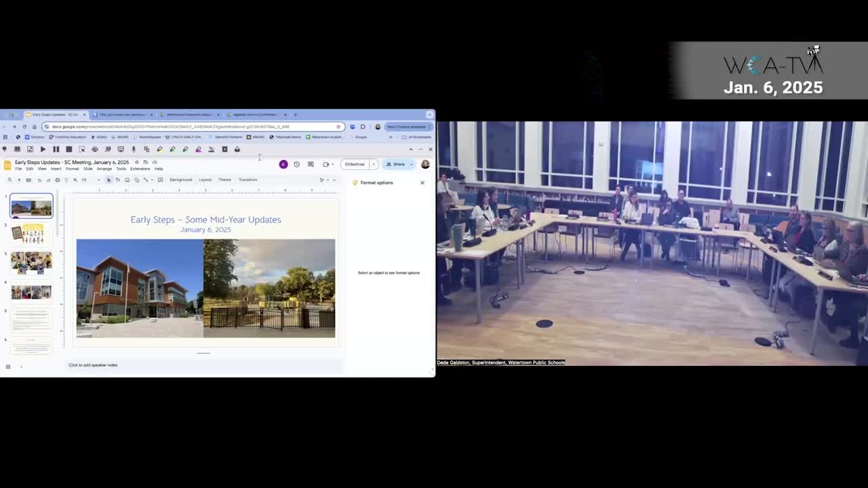Select slide 4 thumbnail in filmstrip
Image resolution: width=868 pixels, height=488 pixels.
[x=31, y=291]
